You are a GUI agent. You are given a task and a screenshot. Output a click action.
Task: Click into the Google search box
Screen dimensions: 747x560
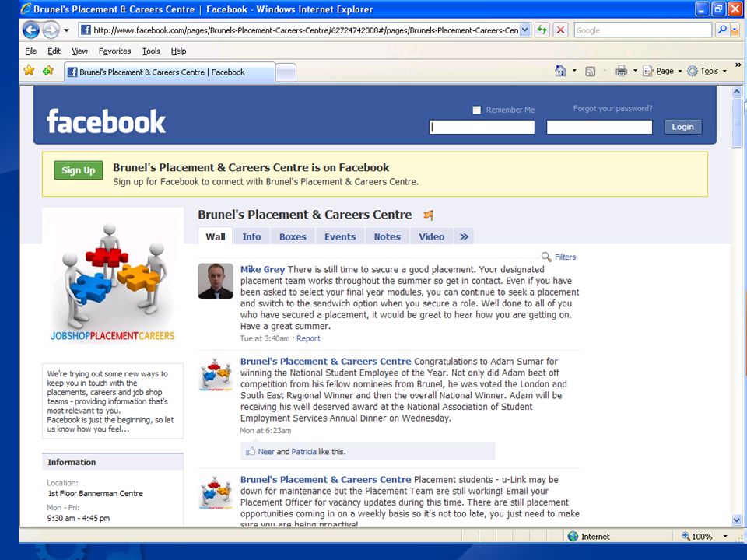pyautogui.click(x=643, y=30)
